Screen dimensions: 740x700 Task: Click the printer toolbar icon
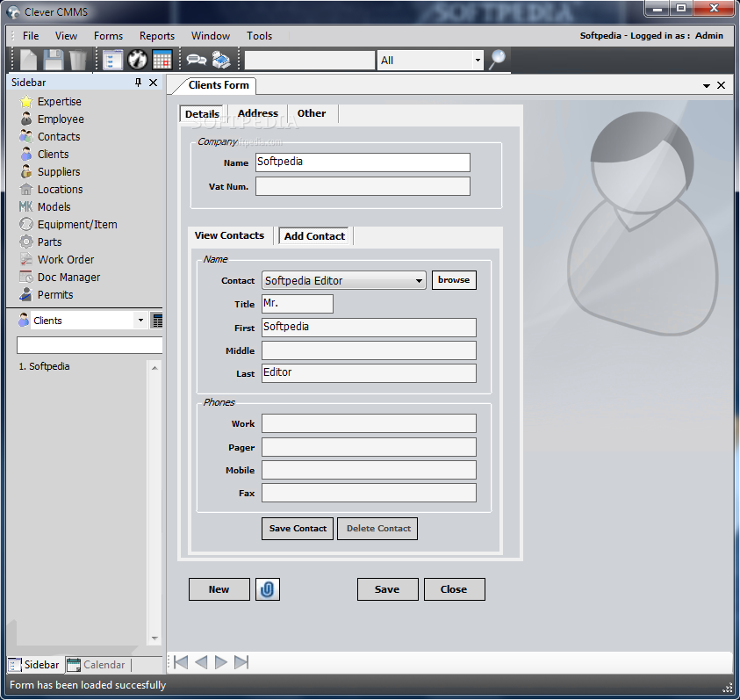(x=221, y=60)
